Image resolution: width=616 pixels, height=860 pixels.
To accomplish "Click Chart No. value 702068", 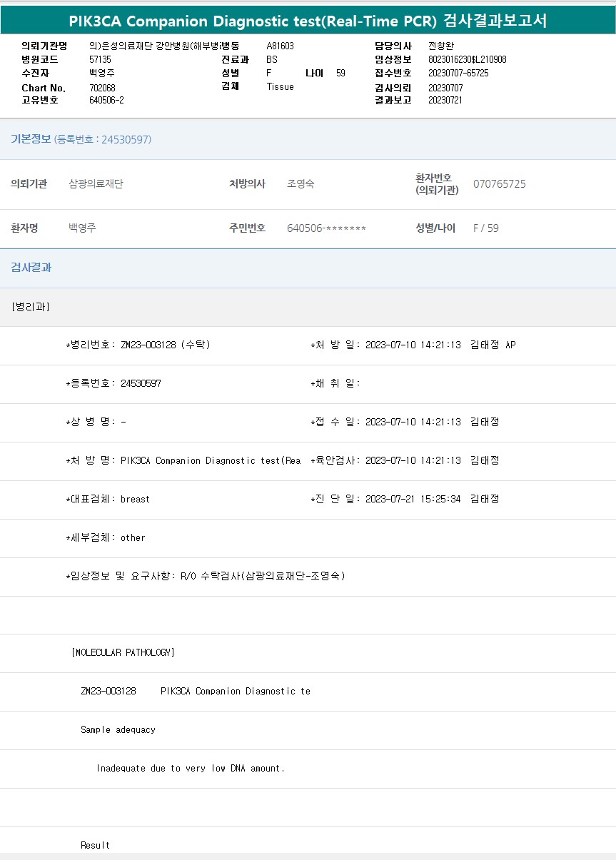I will 102,88.
